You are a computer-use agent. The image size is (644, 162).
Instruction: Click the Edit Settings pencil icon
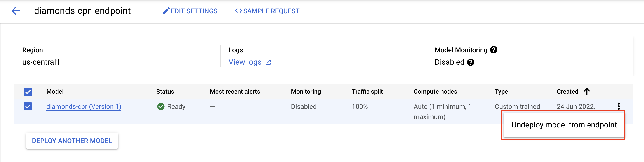click(x=166, y=11)
